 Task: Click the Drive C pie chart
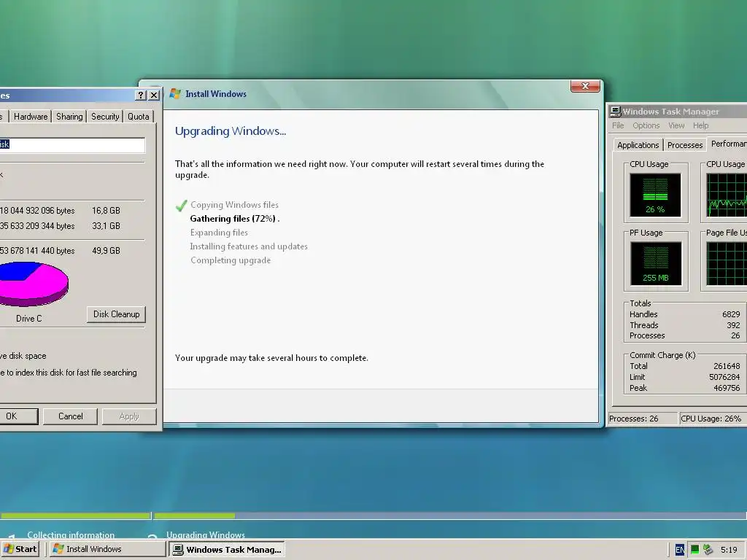point(34,284)
